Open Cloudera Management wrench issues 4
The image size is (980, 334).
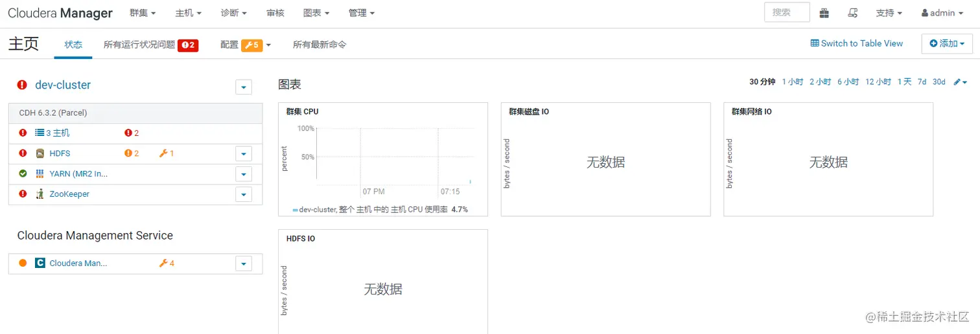(x=167, y=263)
